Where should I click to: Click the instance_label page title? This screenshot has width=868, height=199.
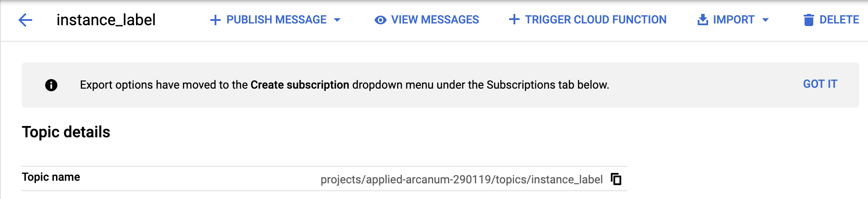tap(106, 20)
